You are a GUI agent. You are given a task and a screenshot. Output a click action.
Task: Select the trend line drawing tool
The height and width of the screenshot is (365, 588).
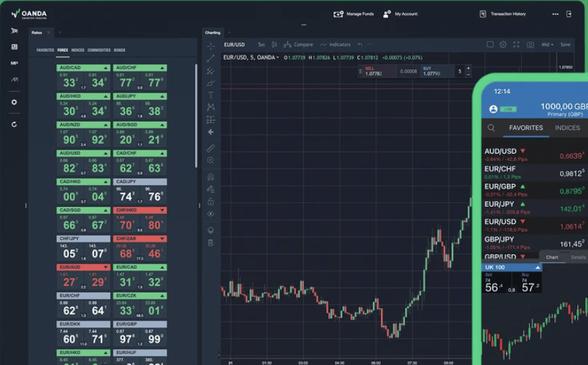coord(211,58)
